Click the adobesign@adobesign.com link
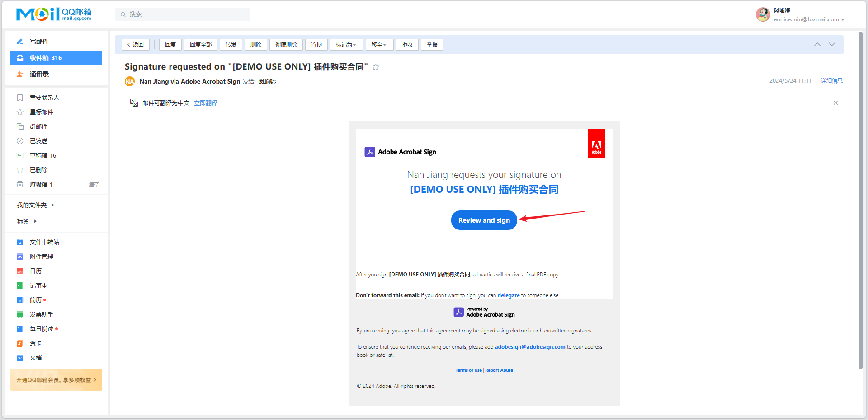Viewport: 868px width, 420px height. [x=530, y=347]
